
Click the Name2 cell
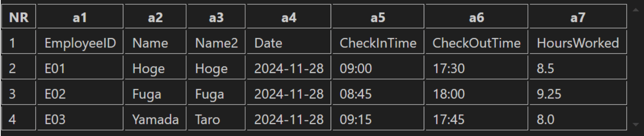click(x=216, y=42)
